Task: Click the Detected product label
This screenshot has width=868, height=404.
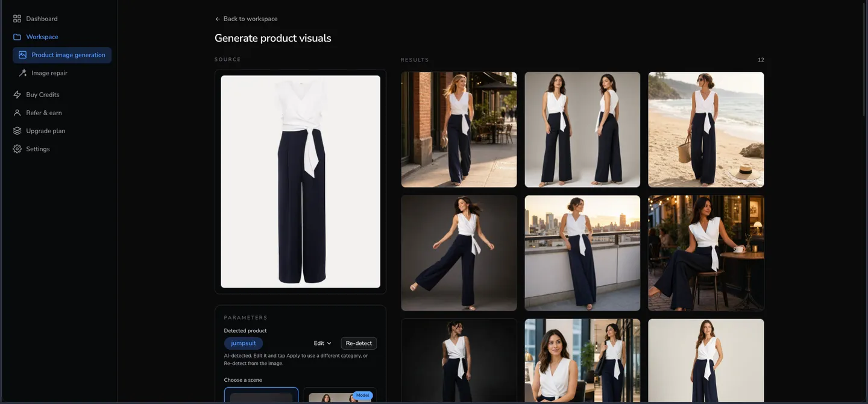Action: (x=245, y=330)
